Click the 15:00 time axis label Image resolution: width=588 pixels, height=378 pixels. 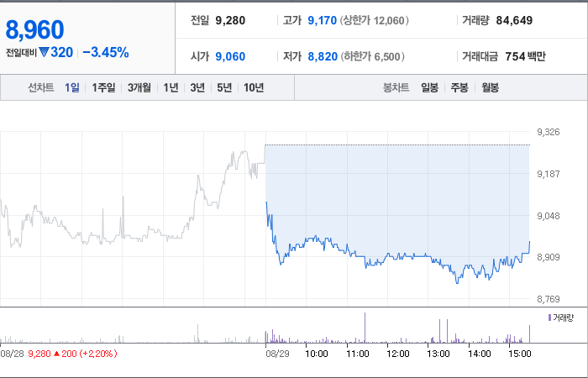(x=520, y=354)
